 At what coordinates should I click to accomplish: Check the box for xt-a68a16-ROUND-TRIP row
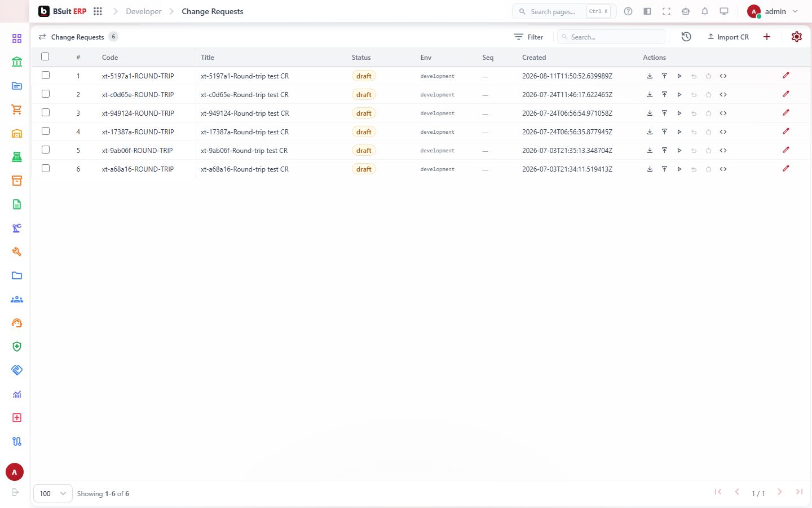click(x=46, y=168)
